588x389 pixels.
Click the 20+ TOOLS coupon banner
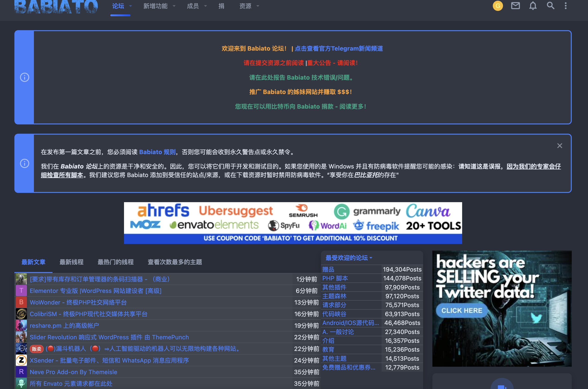(x=293, y=223)
